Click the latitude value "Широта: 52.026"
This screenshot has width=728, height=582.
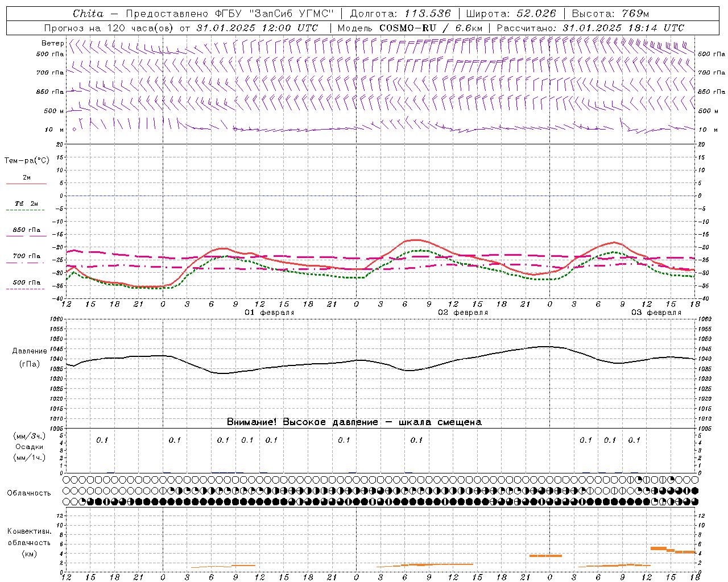pos(511,14)
